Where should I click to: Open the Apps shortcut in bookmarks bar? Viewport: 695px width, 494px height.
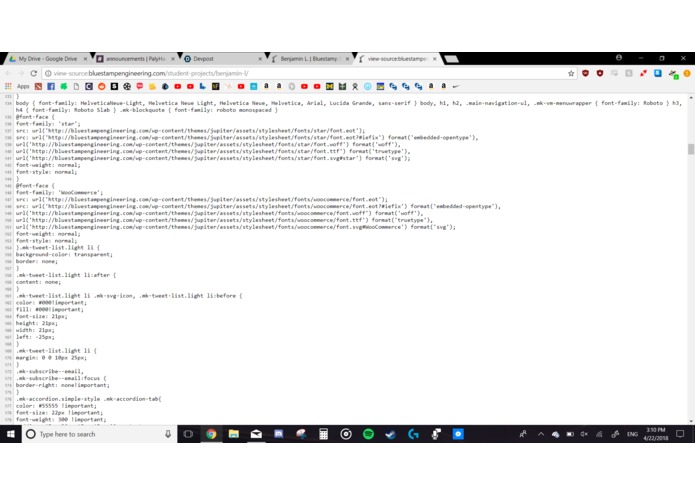17,86
